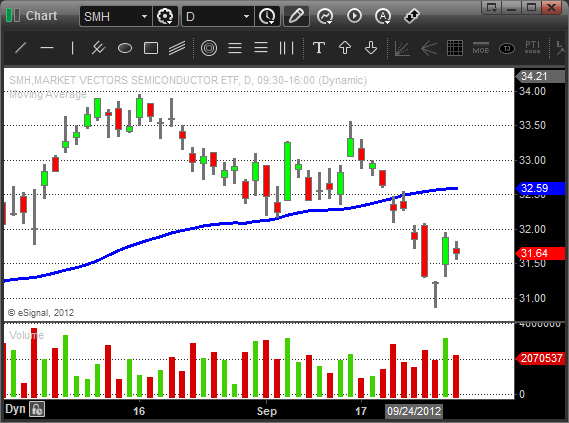
Task: Select the Fibonacci circles tool
Action: pyautogui.click(x=209, y=48)
